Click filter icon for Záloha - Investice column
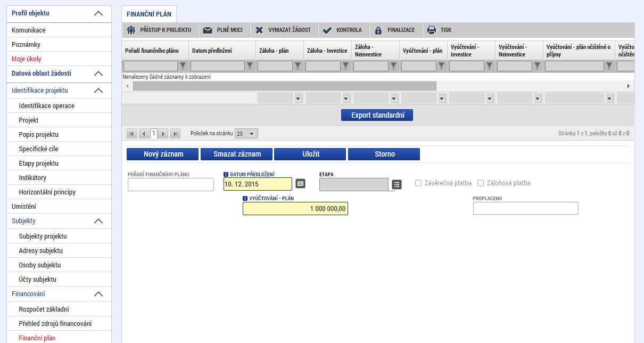The image size is (644, 343). tap(346, 66)
